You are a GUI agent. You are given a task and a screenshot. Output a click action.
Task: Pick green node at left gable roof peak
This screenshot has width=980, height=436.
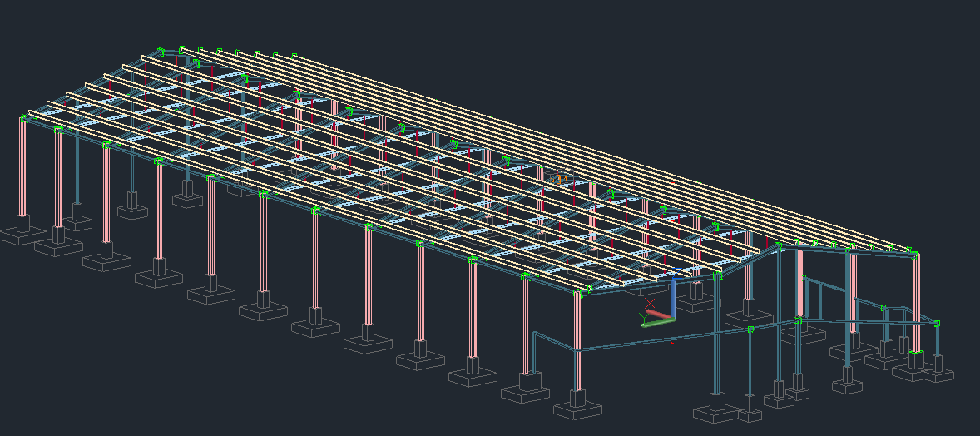(x=181, y=50)
